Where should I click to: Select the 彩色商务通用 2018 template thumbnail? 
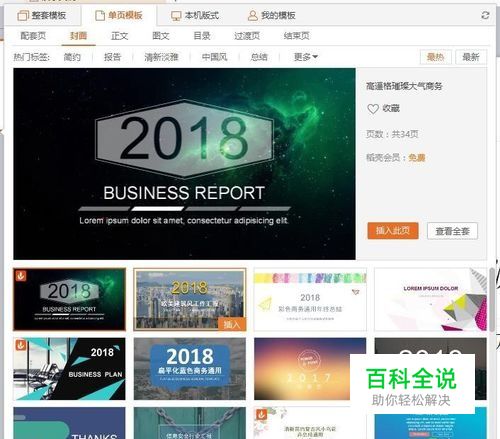click(x=310, y=299)
